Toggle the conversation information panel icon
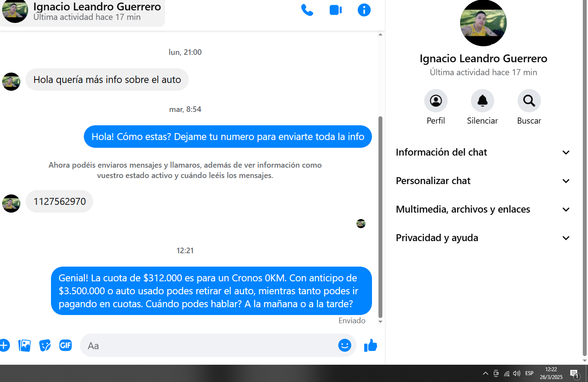 coord(364,10)
